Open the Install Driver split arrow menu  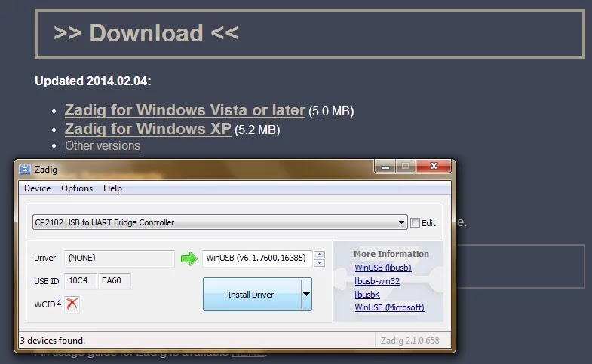pos(307,294)
